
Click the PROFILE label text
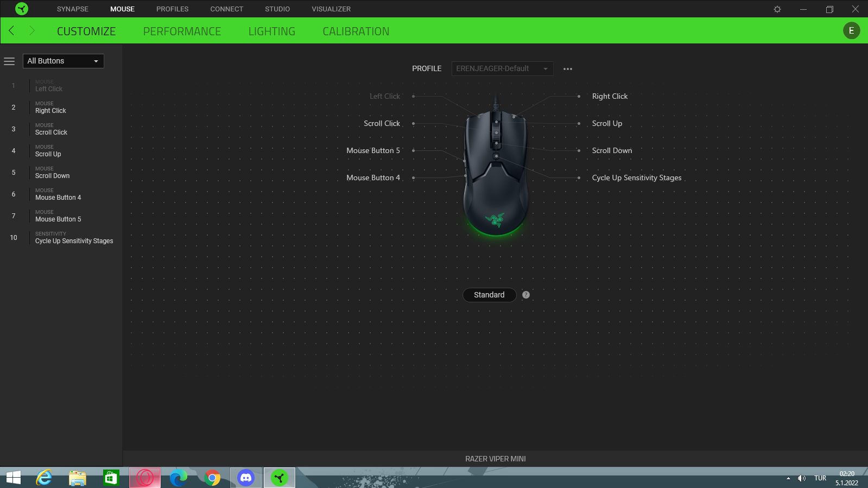click(427, 68)
